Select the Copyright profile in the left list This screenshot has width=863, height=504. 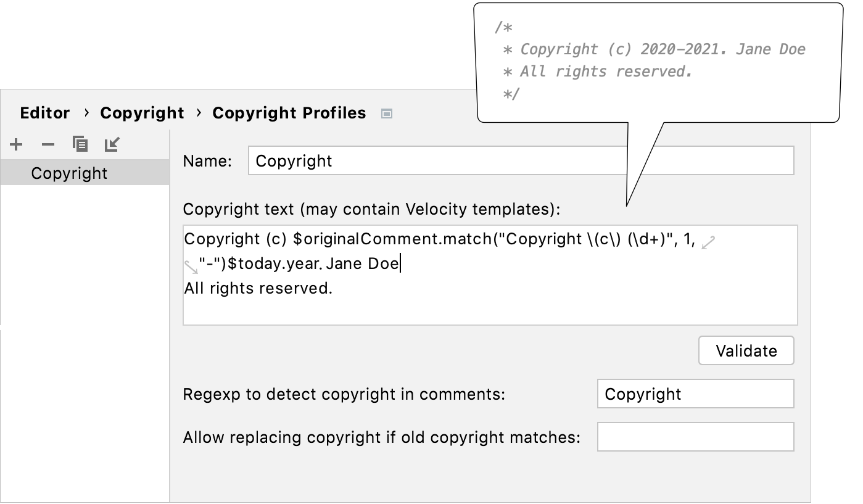pyautogui.click(x=70, y=173)
